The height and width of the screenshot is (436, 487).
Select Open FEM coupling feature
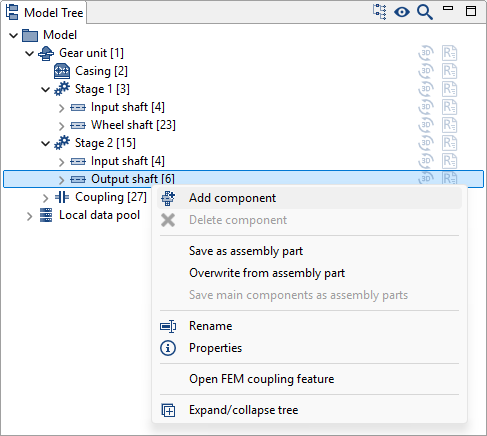(x=262, y=379)
